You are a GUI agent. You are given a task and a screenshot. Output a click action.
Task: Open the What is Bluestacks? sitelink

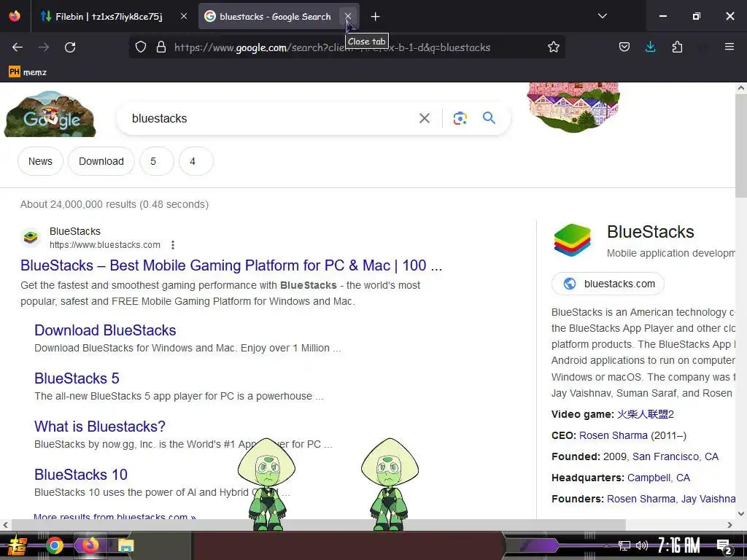click(100, 426)
